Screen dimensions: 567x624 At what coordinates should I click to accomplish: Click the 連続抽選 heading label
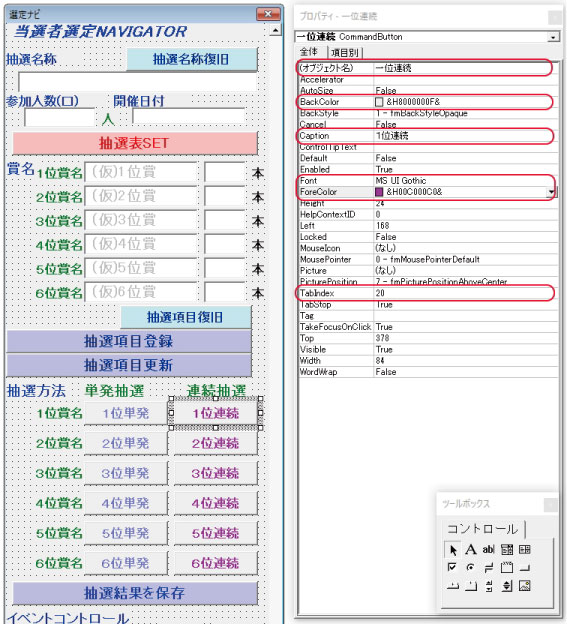216,391
